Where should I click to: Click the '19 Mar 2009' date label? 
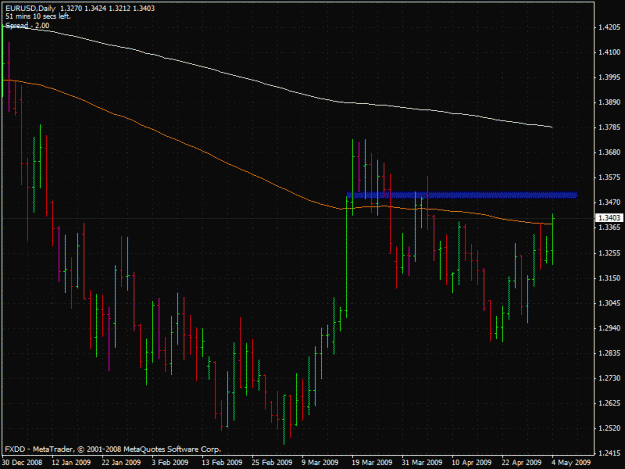(x=372, y=462)
